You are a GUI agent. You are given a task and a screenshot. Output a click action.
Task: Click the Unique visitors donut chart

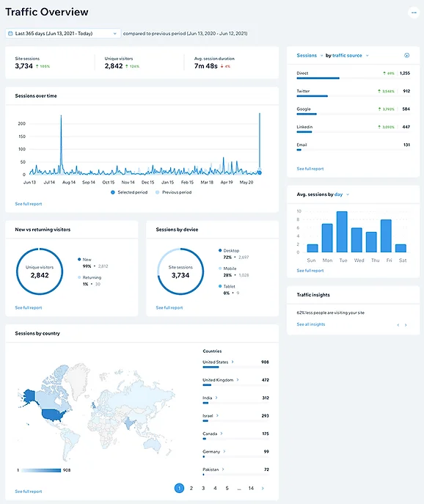pos(40,271)
